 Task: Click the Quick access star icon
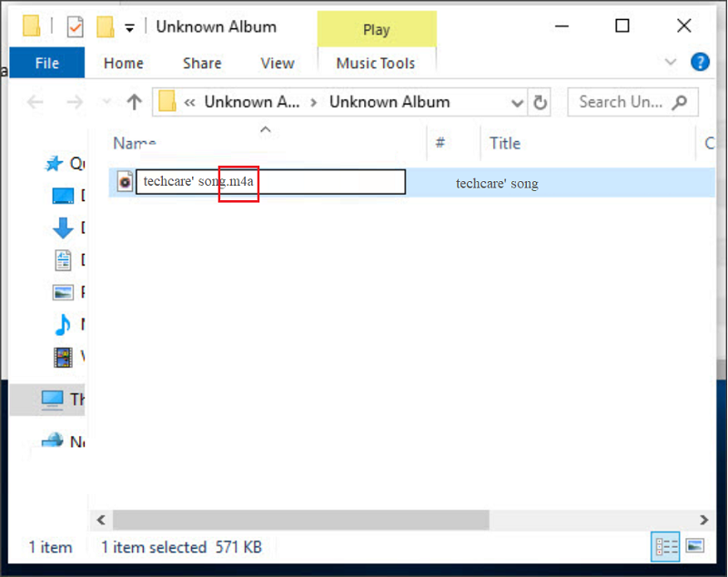coord(55,164)
